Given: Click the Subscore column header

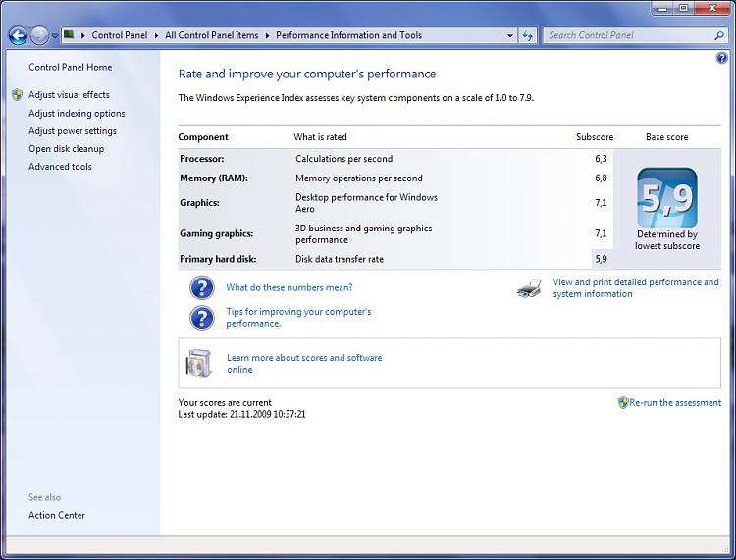Looking at the screenshot, I should click(x=595, y=137).
